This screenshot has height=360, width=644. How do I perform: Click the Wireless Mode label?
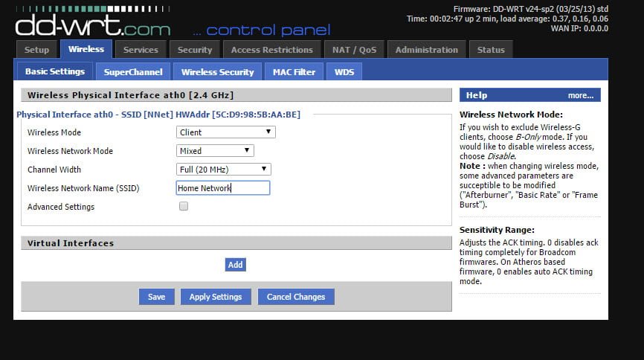coord(54,132)
